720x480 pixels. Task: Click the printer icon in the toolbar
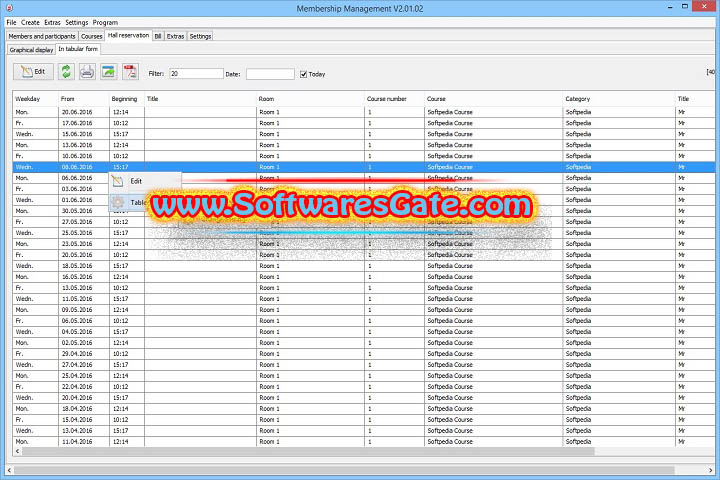[x=87, y=72]
